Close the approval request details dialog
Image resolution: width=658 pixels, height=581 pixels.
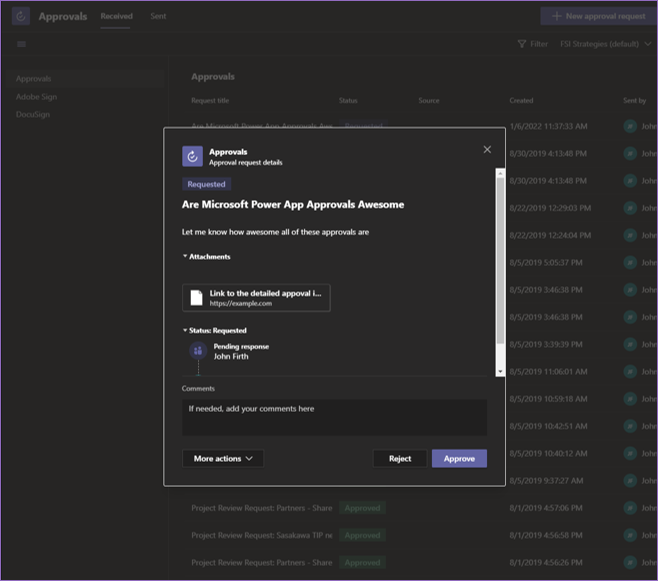pos(487,149)
